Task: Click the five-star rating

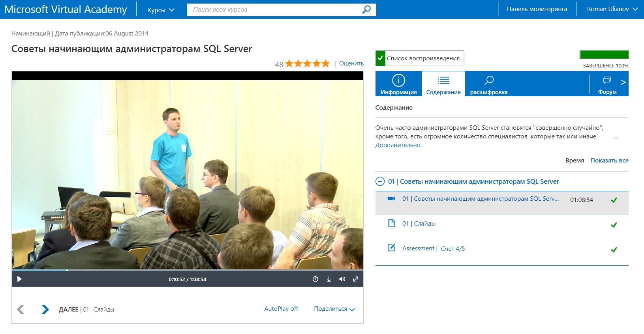Action: pyautogui.click(x=307, y=63)
